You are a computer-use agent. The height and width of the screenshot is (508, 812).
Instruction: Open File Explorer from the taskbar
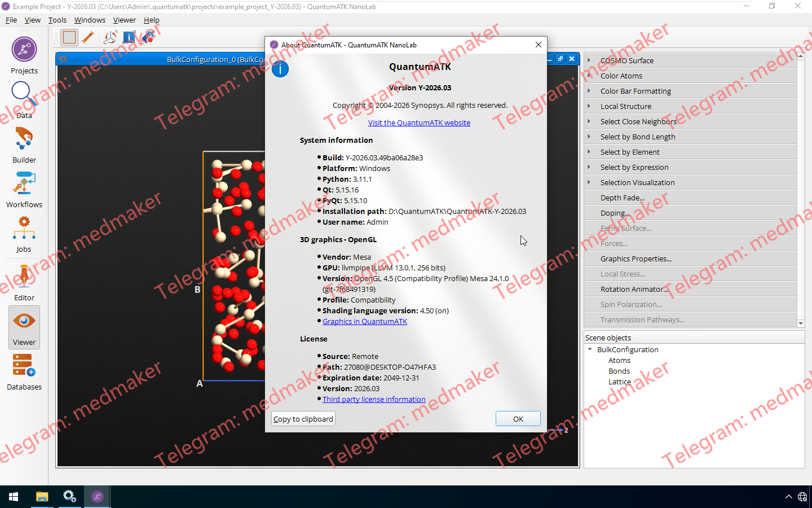[42, 497]
